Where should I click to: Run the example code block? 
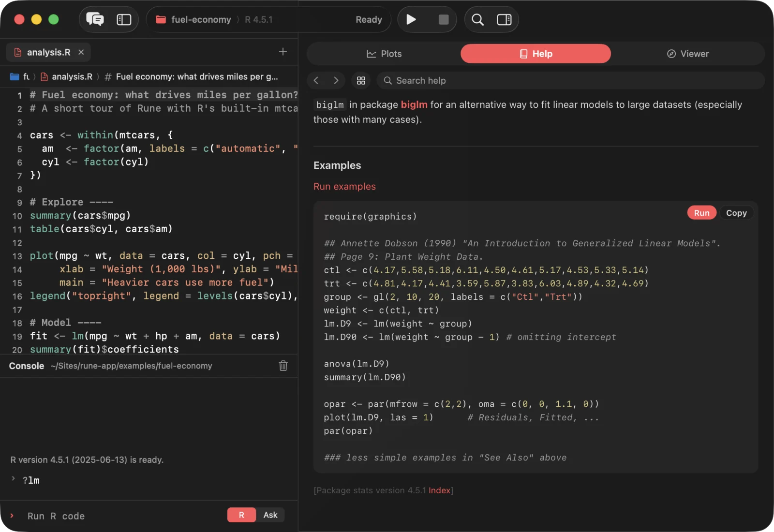click(701, 213)
